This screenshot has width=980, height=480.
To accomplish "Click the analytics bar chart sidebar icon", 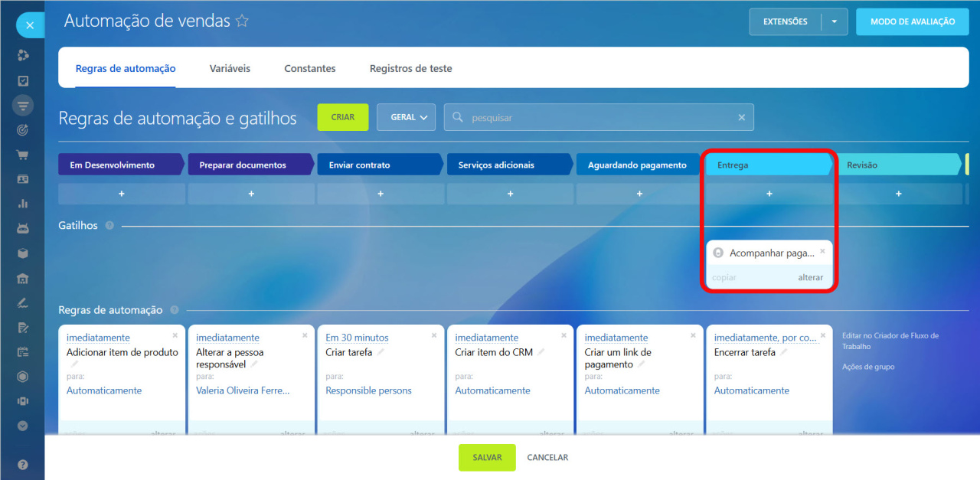I will 23,204.
